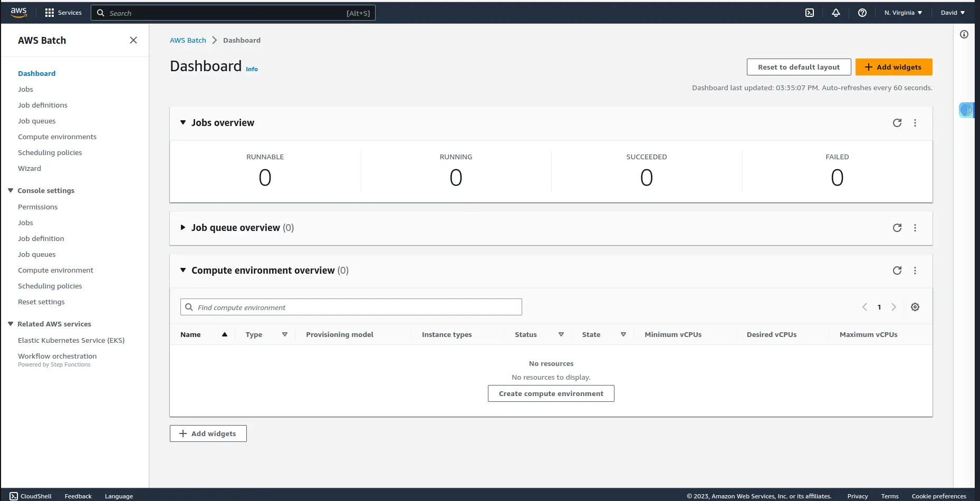The width and height of the screenshot is (980, 501).
Task: Open the Dashboard Info link
Action: 252,69
